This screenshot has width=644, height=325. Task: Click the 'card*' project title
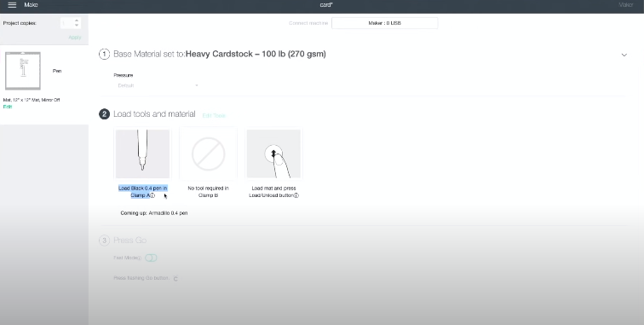pos(326,5)
